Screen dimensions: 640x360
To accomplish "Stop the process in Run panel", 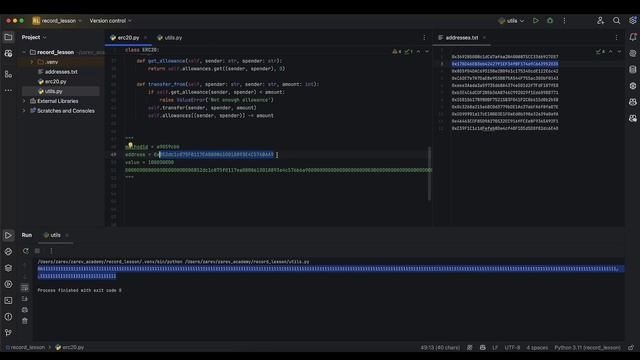I will tap(38, 251).
